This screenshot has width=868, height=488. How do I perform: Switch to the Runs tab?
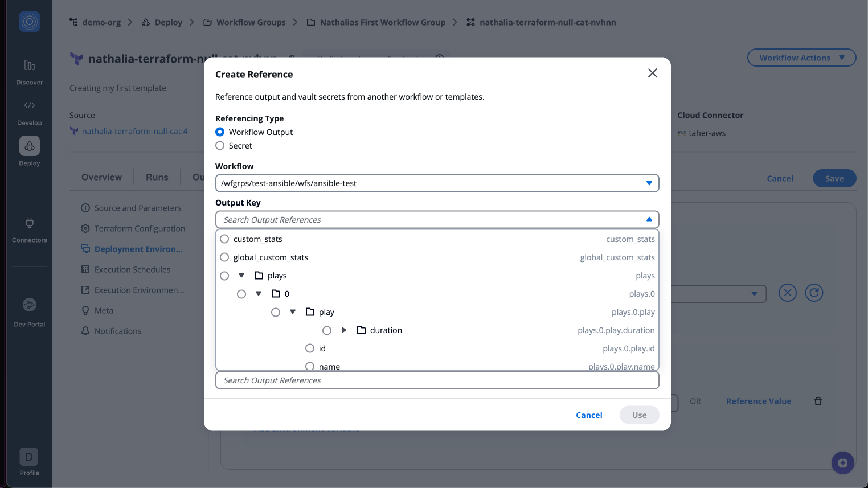coord(157,177)
